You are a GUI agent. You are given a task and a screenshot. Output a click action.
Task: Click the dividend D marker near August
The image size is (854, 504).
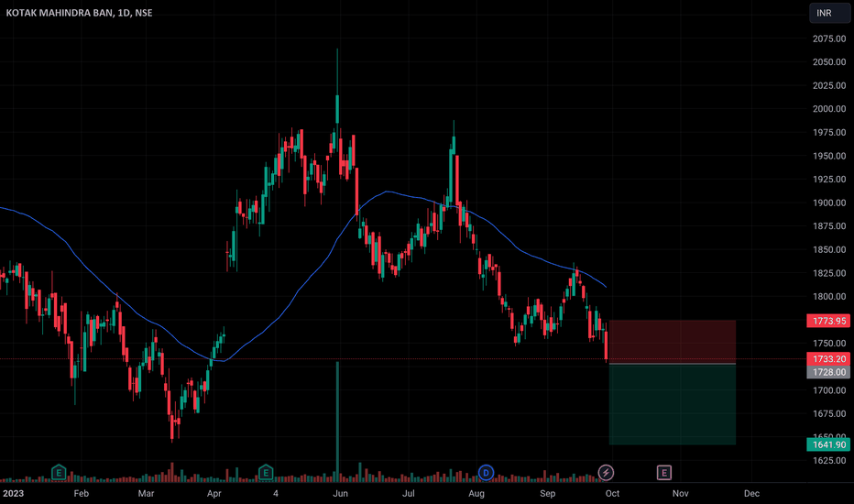[486, 473]
